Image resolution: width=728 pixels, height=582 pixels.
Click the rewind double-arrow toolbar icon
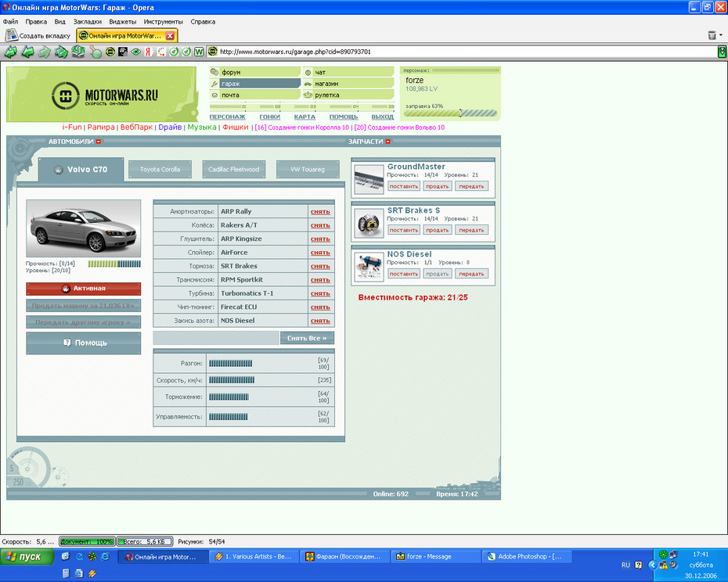pyautogui.click(x=10, y=52)
